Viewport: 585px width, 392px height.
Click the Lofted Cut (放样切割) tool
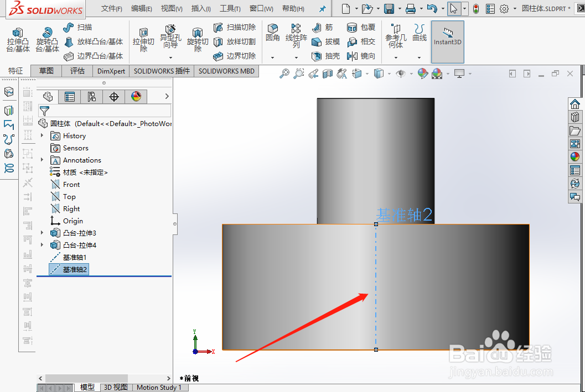[235, 41]
